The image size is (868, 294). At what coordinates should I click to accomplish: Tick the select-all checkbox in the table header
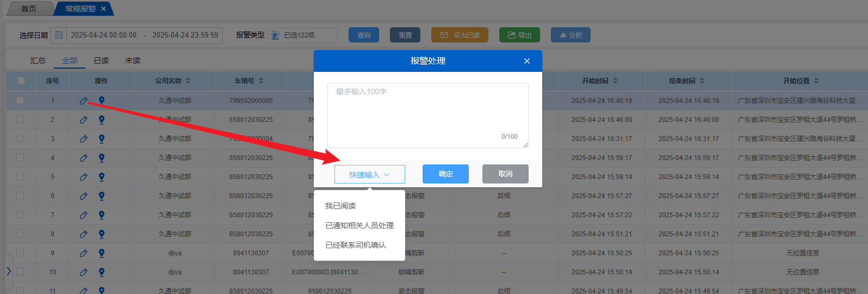tap(21, 81)
